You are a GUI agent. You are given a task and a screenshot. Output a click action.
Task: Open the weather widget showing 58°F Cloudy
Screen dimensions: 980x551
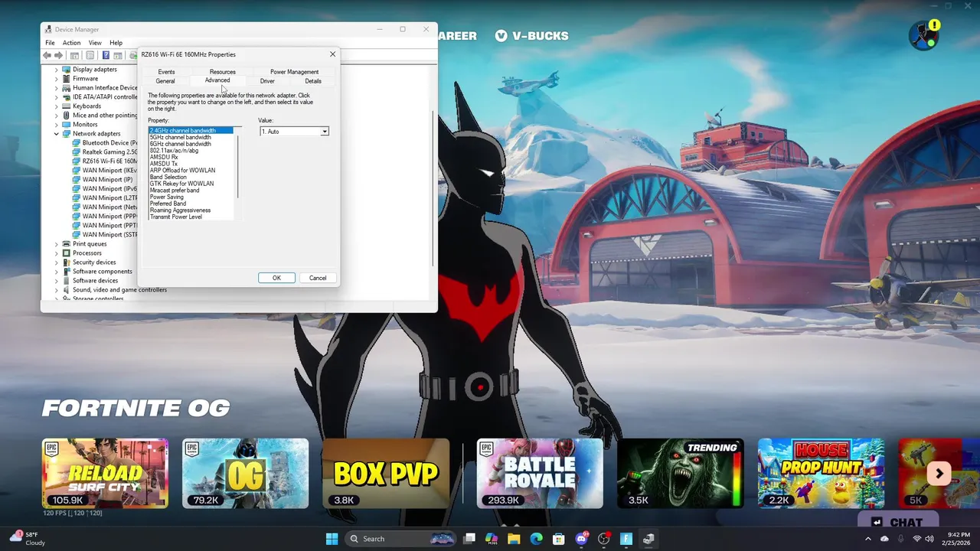(x=27, y=539)
